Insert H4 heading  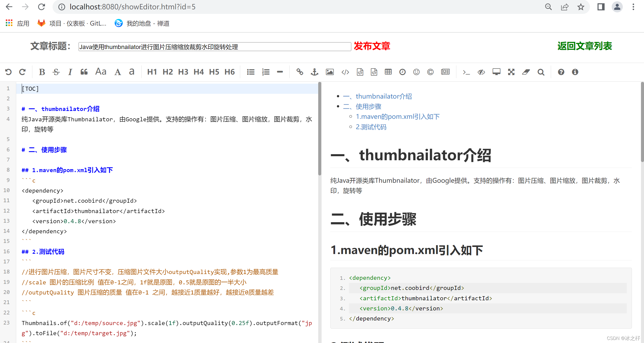click(x=199, y=72)
